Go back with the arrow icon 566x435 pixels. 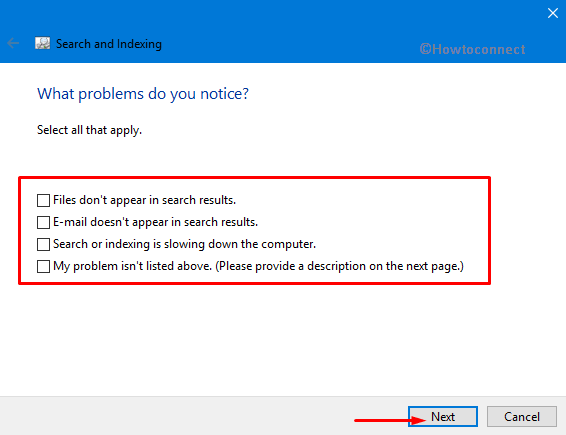click(x=13, y=43)
